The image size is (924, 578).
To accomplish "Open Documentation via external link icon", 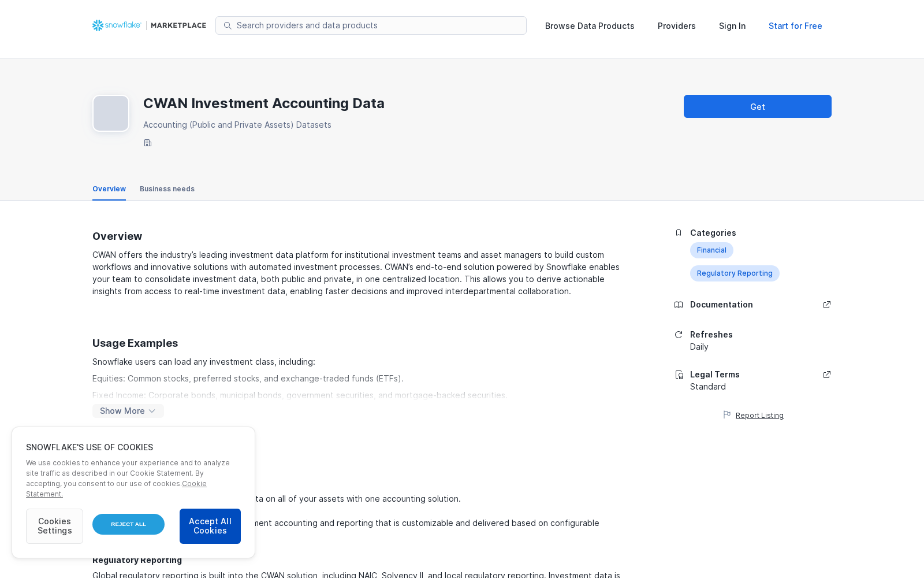I will pyautogui.click(x=827, y=305).
